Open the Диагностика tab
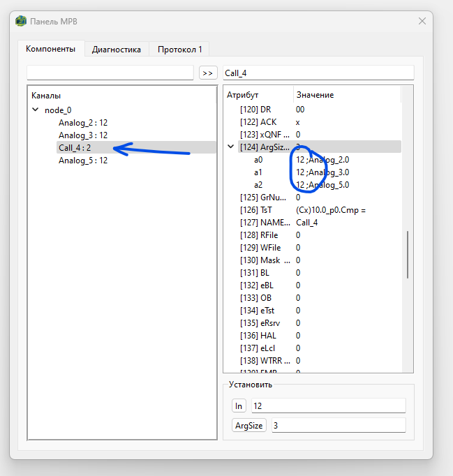This screenshot has width=453, height=476. point(117,50)
